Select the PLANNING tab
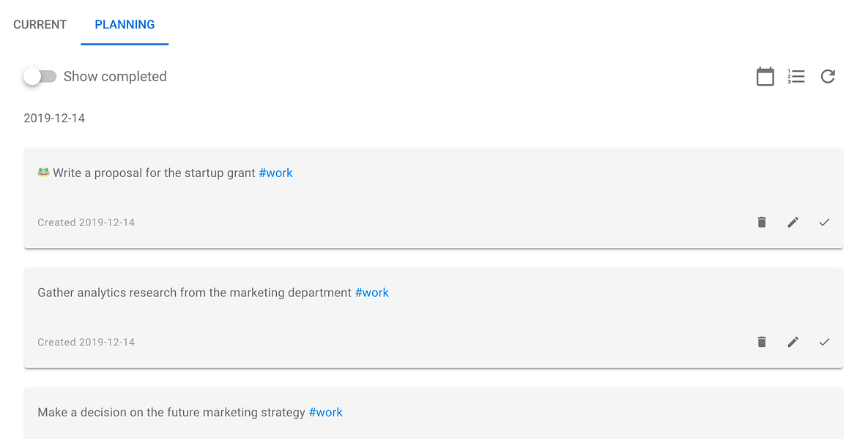This screenshot has height=439, width=868. (125, 24)
